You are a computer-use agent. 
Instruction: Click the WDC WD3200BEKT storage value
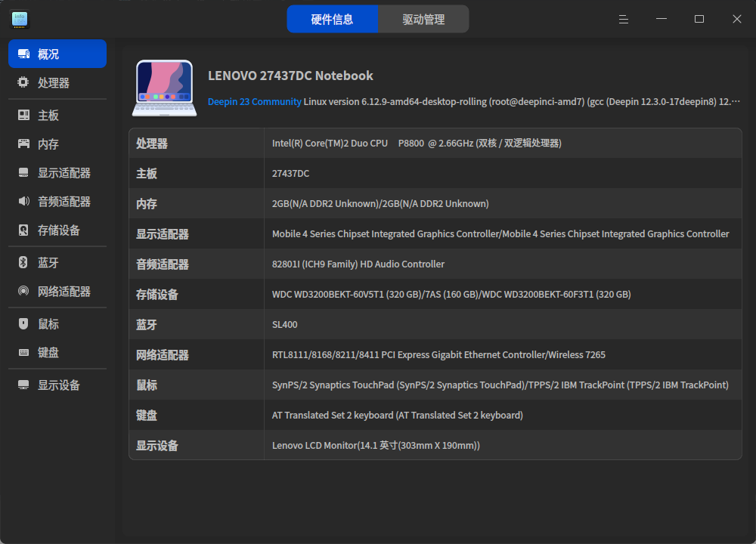click(x=451, y=295)
